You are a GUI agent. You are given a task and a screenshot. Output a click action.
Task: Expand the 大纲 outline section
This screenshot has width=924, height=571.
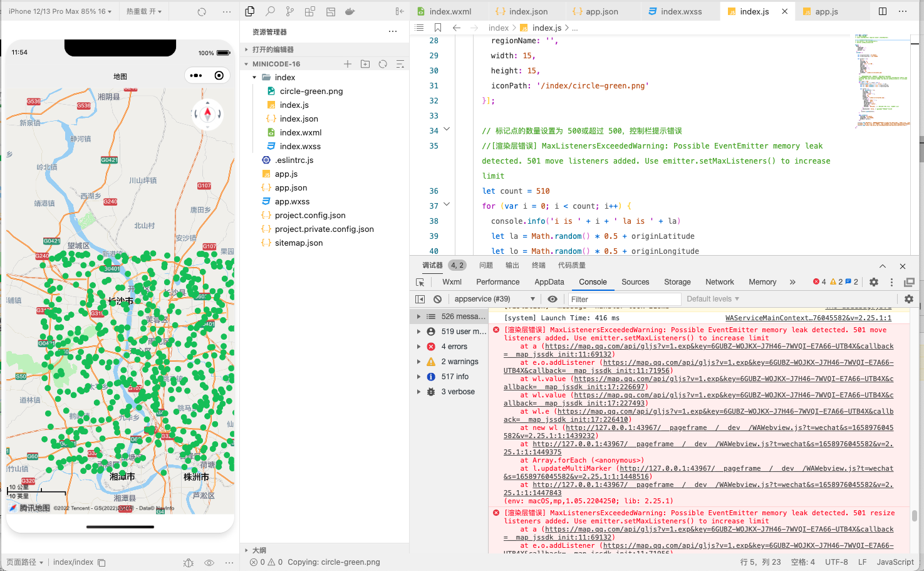tap(324, 550)
